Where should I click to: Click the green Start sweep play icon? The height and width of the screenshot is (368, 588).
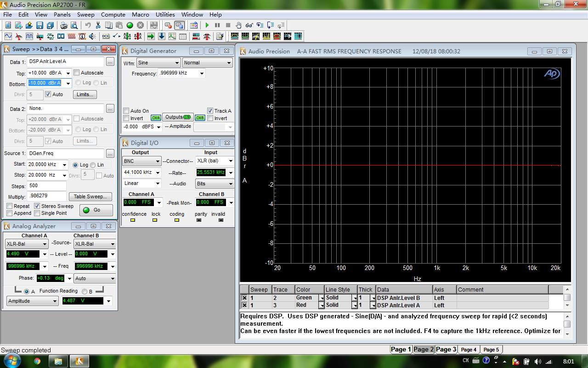207,25
